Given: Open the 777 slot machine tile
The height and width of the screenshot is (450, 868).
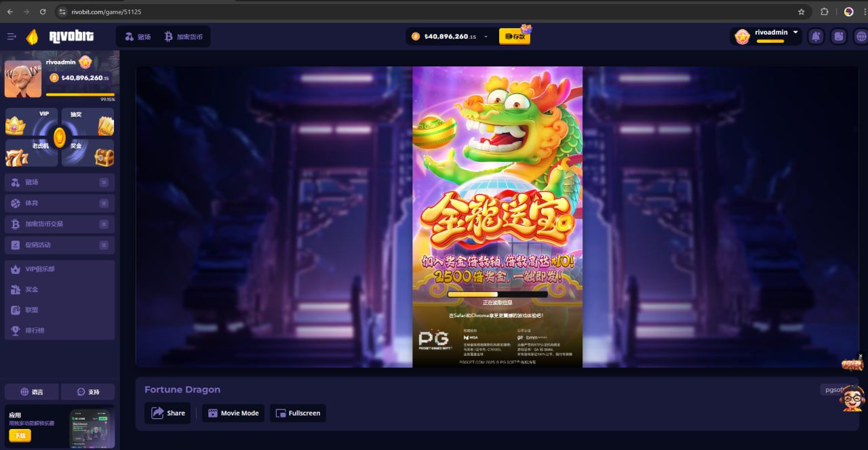Looking at the screenshot, I should 32,153.
